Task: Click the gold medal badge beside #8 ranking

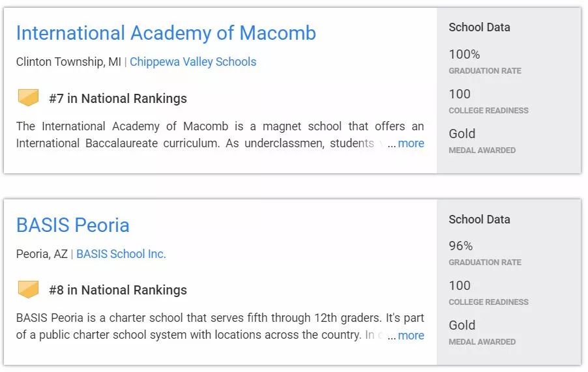Action: click(28, 289)
